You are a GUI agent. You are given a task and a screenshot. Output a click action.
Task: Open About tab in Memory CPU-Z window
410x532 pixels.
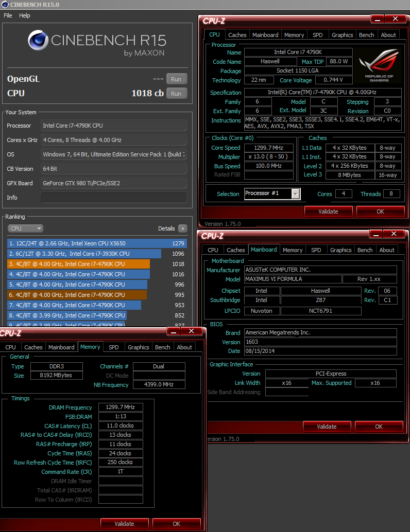tap(184, 347)
